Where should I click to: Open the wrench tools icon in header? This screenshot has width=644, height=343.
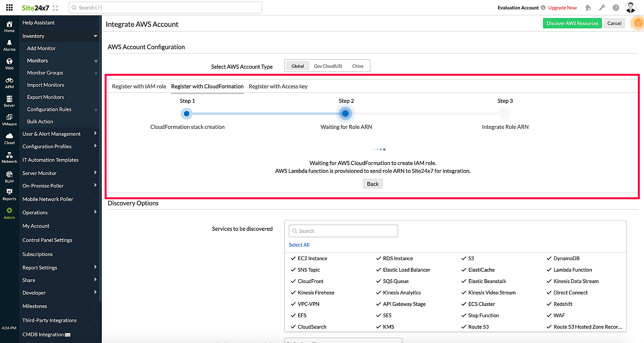tap(602, 8)
